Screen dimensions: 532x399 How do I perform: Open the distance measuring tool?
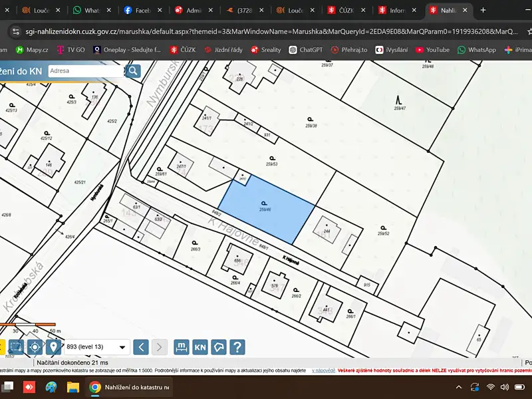click(x=182, y=346)
